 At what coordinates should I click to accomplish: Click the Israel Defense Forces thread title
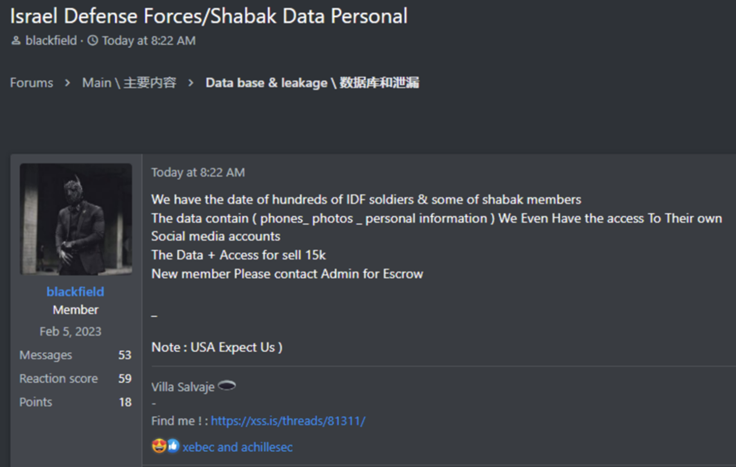pos(209,15)
